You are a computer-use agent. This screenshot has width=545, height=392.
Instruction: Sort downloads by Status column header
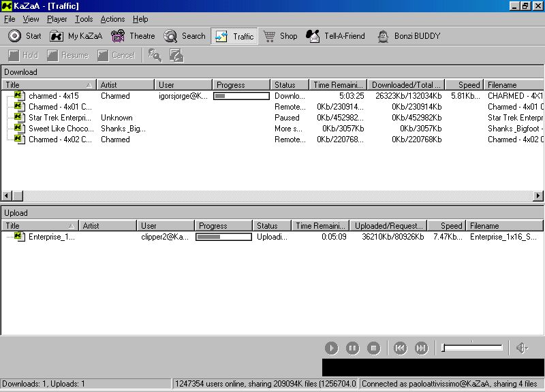click(x=290, y=85)
